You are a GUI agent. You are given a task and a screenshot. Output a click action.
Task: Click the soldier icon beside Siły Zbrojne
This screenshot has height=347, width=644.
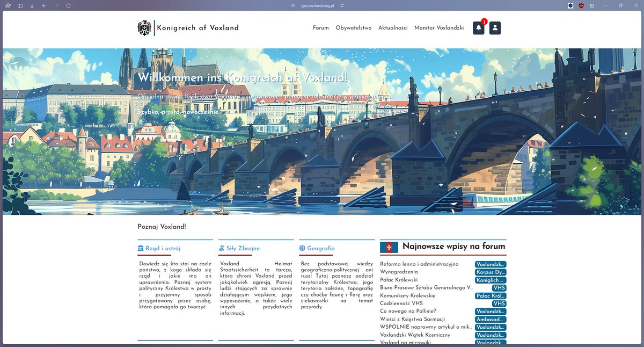(222, 248)
